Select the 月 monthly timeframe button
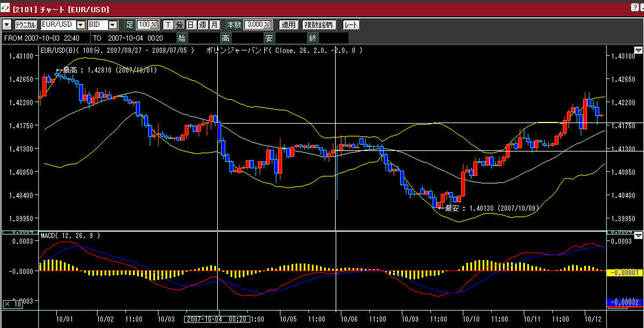The height and width of the screenshot is (328, 644). pyautogui.click(x=214, y=25)
